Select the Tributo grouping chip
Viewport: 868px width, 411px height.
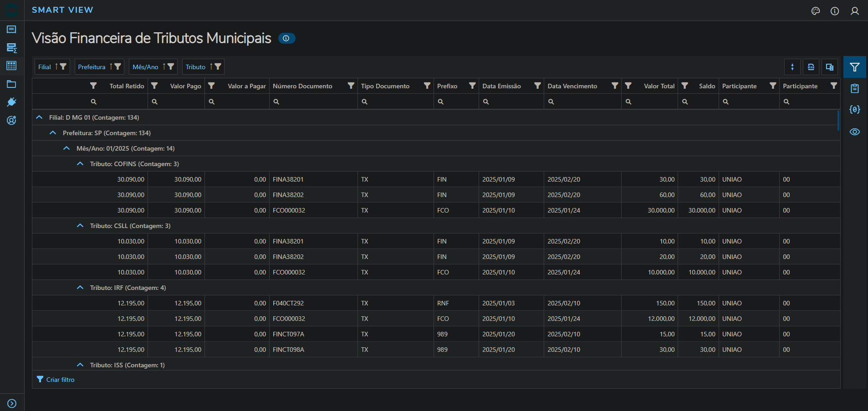[195, 67]
